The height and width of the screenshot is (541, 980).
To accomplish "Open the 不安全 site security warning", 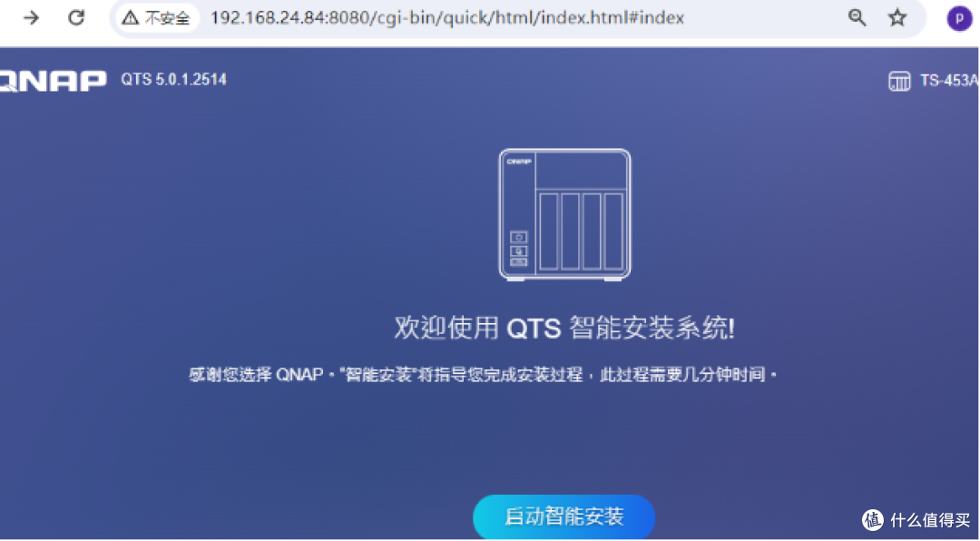I will [x=156, y=17].
